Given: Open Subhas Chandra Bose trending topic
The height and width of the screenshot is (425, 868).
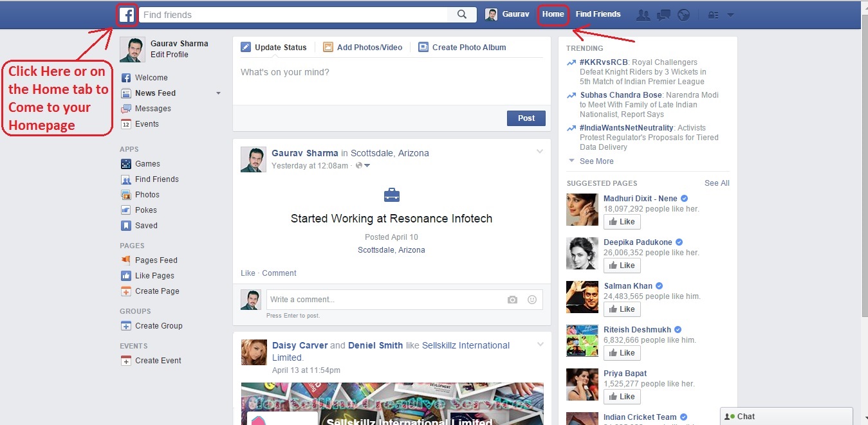Looking at the screenshot, I should click(x=622, y=95).
